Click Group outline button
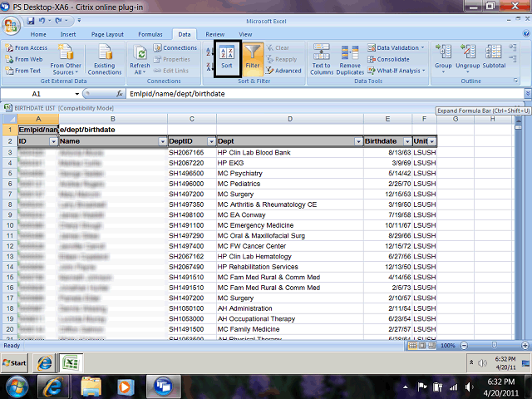The image size is (532, 399). coord(443,58)
